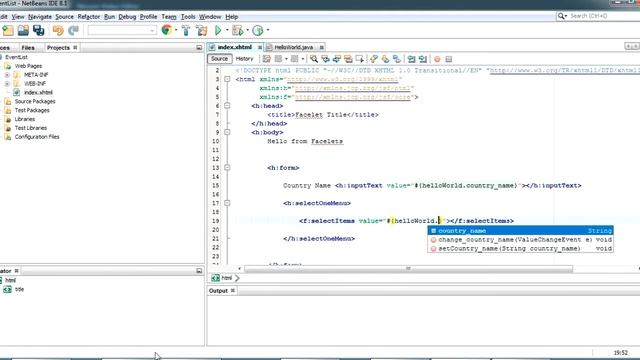Close the HelloWorld.java editor tab

(x=321, y=47)
